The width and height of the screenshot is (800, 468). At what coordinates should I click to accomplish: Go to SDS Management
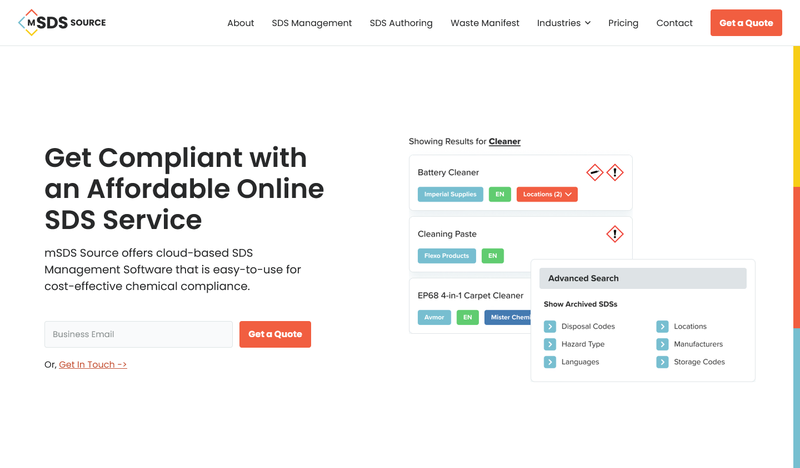pos(312,23)
